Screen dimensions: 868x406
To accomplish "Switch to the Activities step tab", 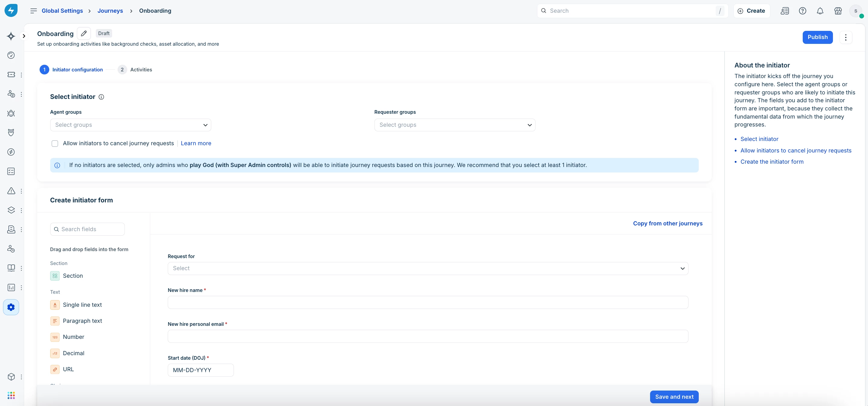I will (x=141, y=70).
